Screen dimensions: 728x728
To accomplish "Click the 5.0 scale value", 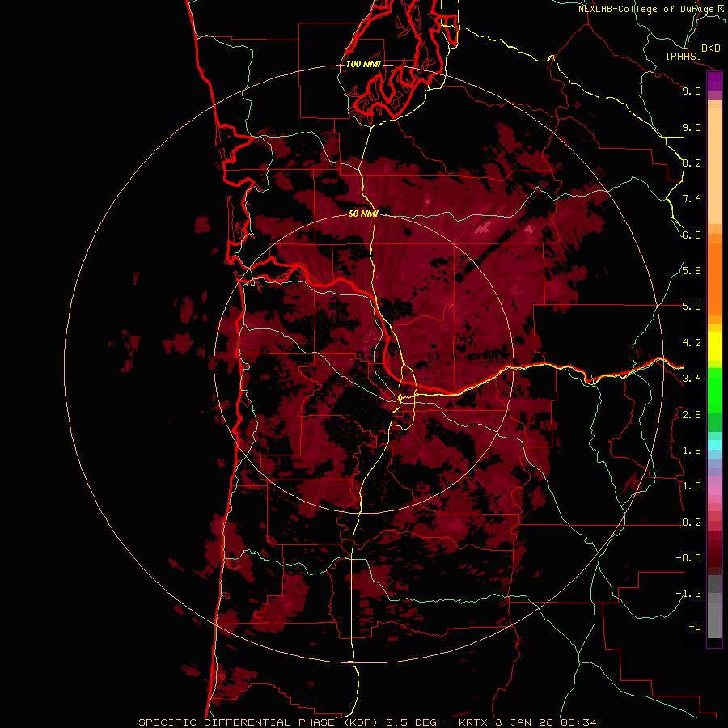I will point(692,307).
